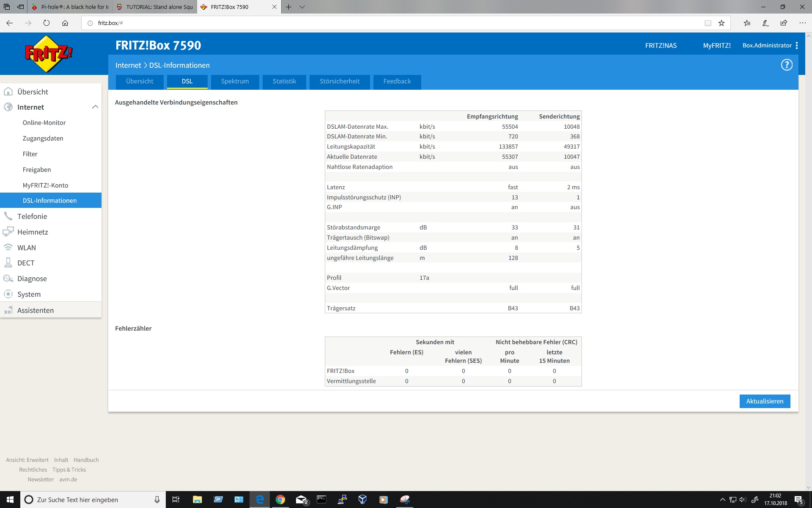Open Chrome from the taskbar
The height and width of the screenshot is (508, 812).
coord(280,500)
